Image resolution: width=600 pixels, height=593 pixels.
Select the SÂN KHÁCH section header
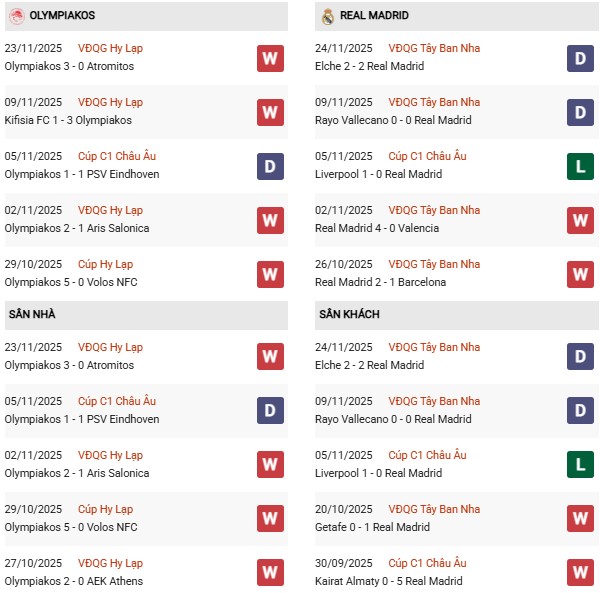click(x=349, y=314)
